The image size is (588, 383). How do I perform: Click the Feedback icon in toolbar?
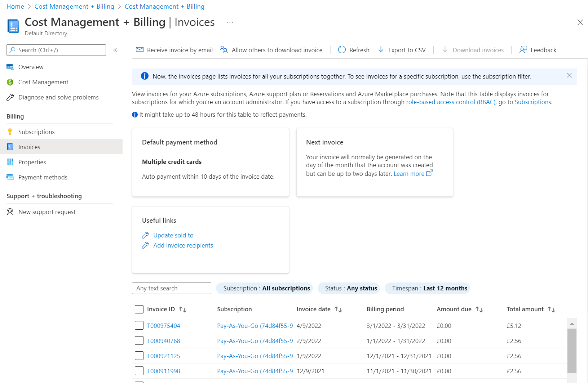point(523,50)
